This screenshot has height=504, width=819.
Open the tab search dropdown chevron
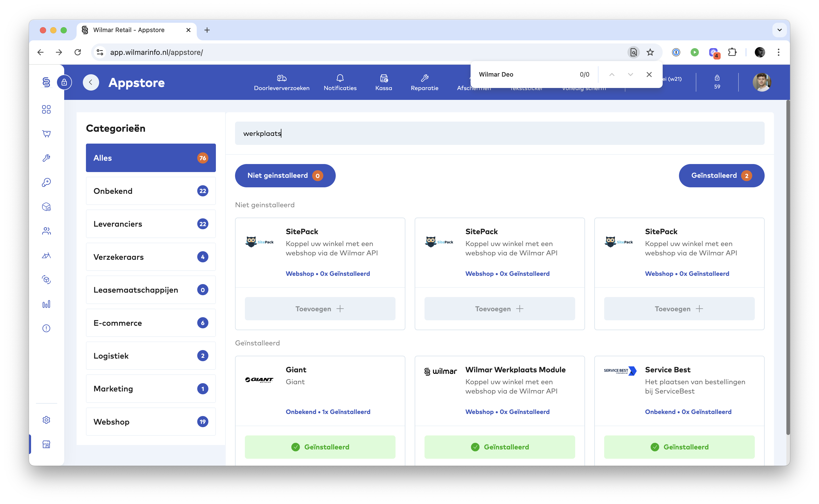[779, 30]
